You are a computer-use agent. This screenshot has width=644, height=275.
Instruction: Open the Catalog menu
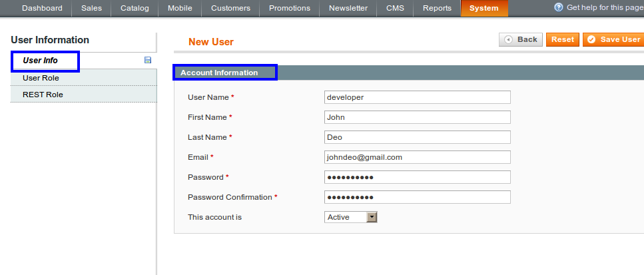click(x=135, y=9)
